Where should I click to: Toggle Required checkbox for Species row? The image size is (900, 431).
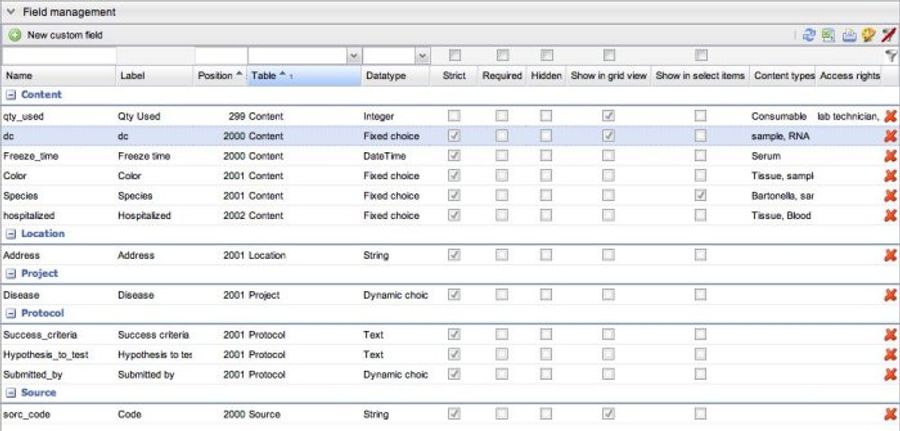click(502, 195)
